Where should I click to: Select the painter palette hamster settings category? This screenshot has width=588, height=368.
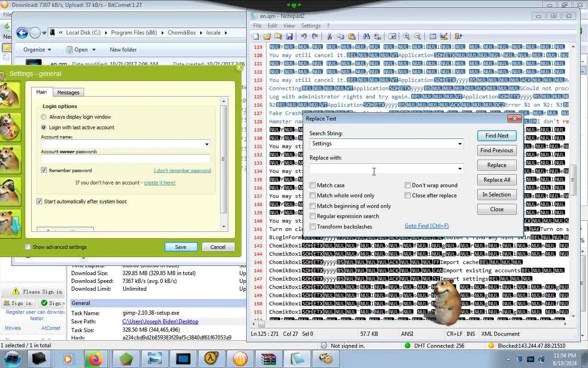click(x=10, y=127)
